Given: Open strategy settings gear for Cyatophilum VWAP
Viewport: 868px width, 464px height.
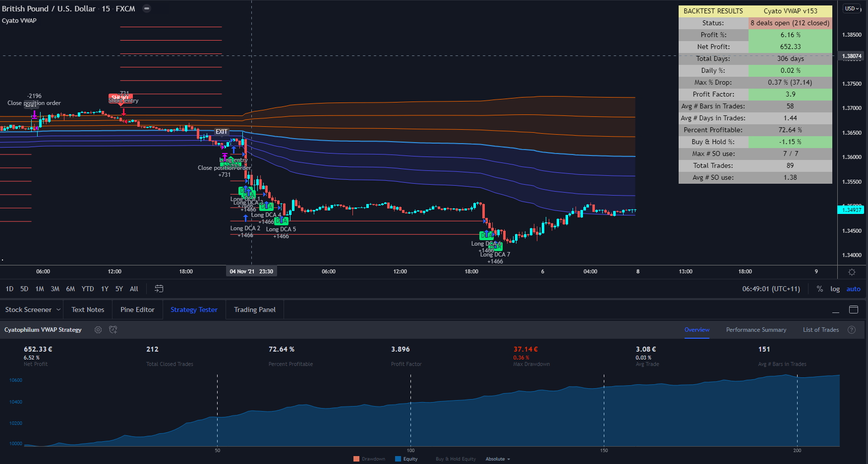Looking at the screenshot, I should [98, 330].
